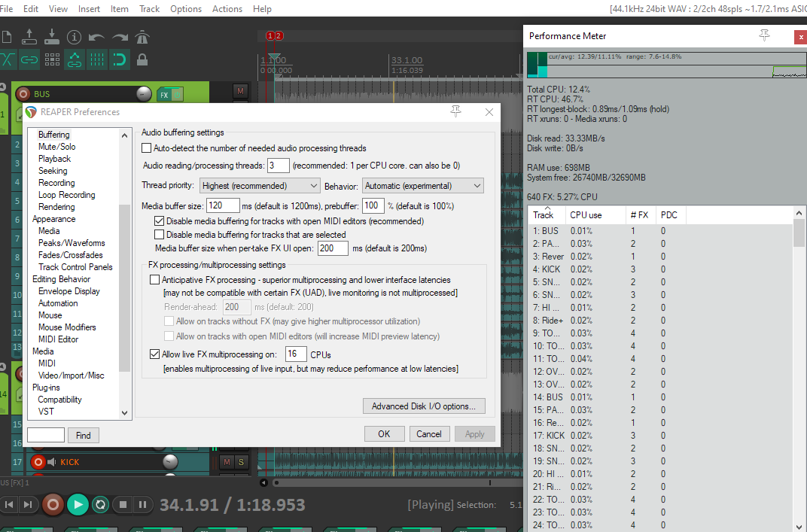Click Advanced Disk I/O options button
The width and height of the screenshot is (807, 532).
click(424, 406)
